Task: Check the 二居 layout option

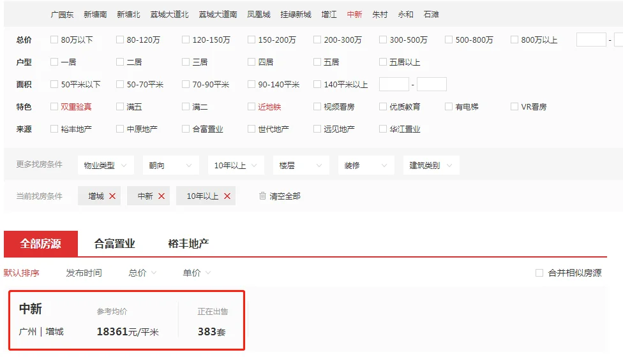Action: coord(120,62)
